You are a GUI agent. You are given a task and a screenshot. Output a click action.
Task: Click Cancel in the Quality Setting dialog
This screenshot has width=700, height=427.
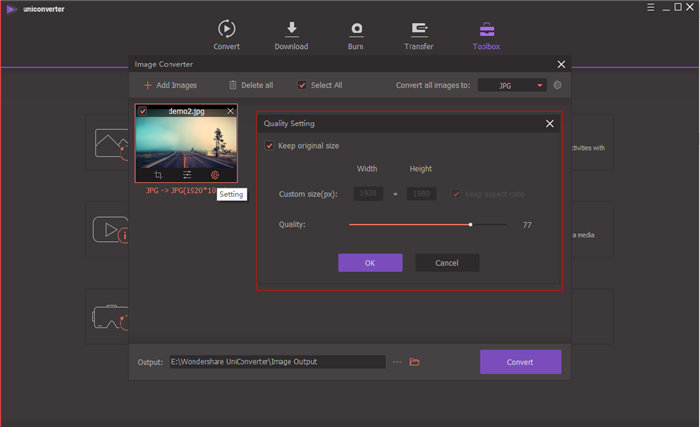click(447, 263)
